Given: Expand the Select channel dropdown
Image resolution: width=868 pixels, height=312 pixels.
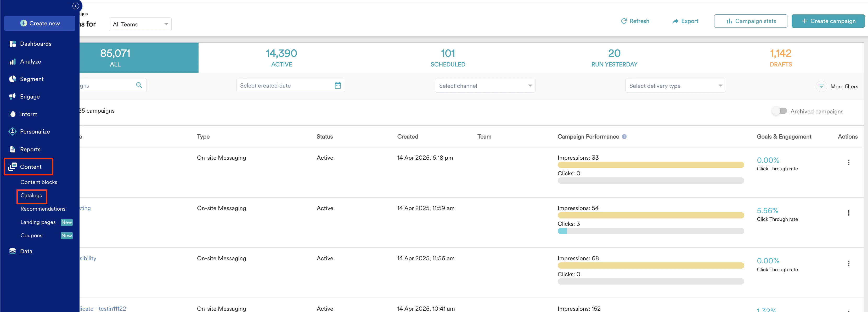Looking at the screenshot, I should point(484,86).
